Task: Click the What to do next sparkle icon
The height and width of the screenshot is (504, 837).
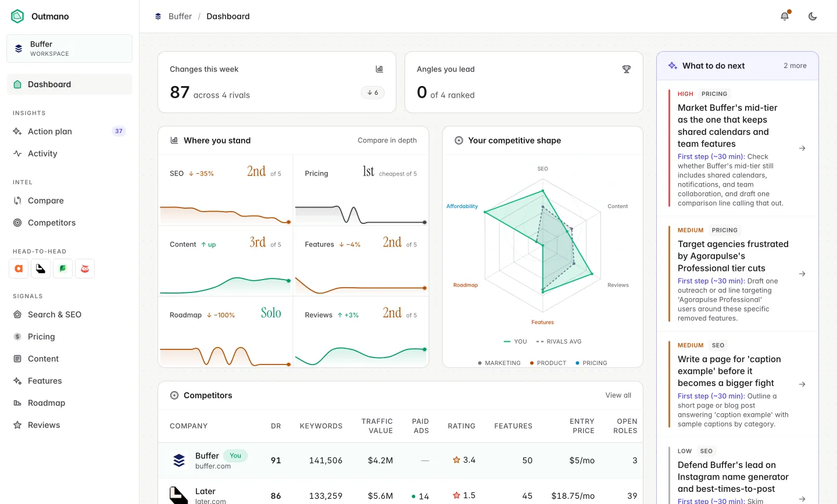Action: (673, 66)
